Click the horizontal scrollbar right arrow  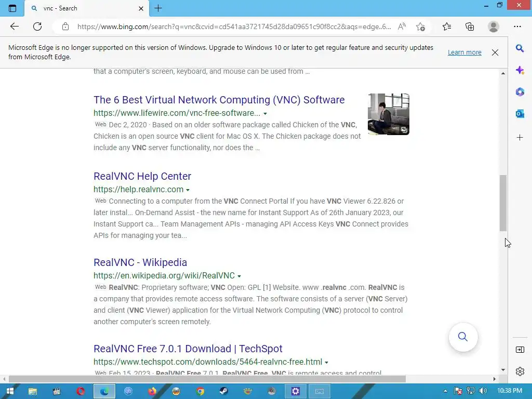click(x=495, y=379)
